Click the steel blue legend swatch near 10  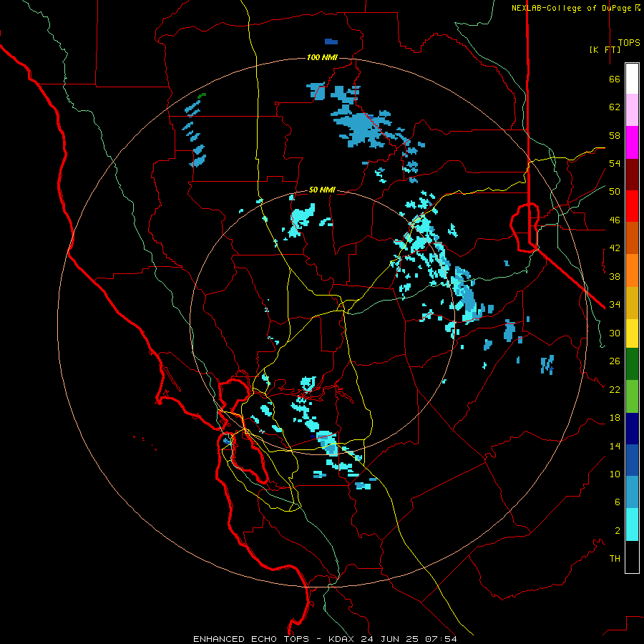pos(632,492)
